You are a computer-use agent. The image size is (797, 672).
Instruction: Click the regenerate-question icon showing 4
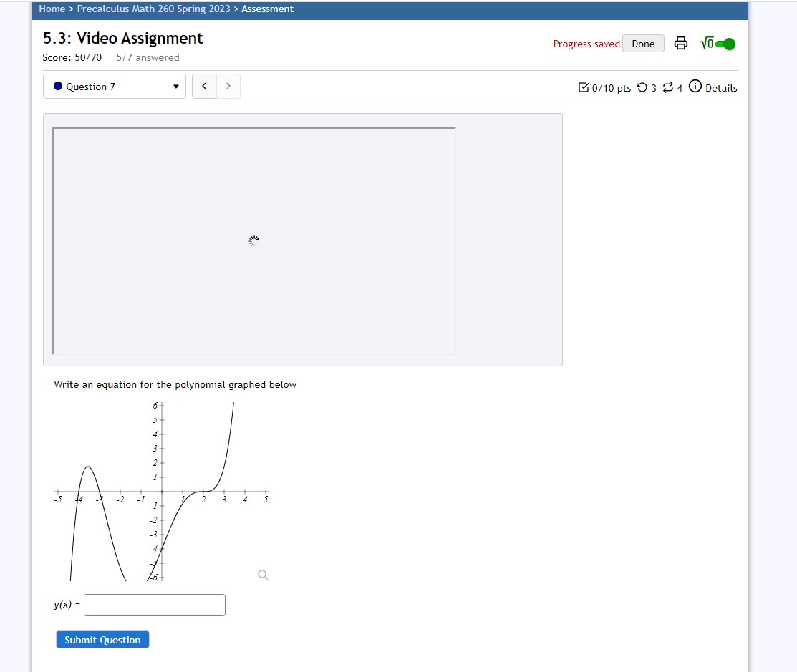tap(667, 87)
